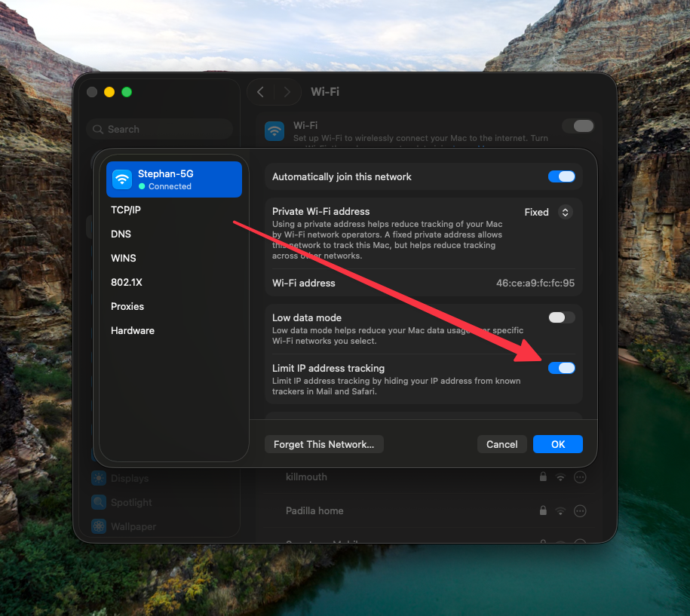Click the more options icon beside killmouth
The width and height of the screenshot is (690, 616).
click(580, 477)
